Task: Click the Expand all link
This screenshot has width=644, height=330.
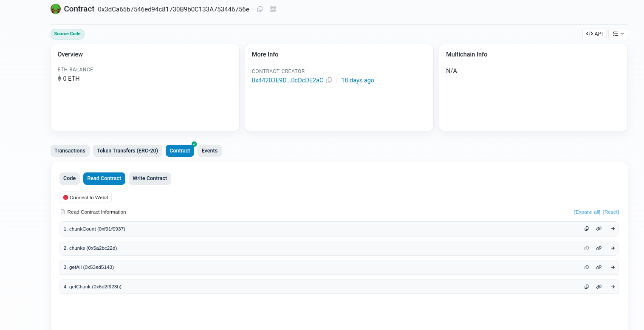Action: (x=587, y=212)
